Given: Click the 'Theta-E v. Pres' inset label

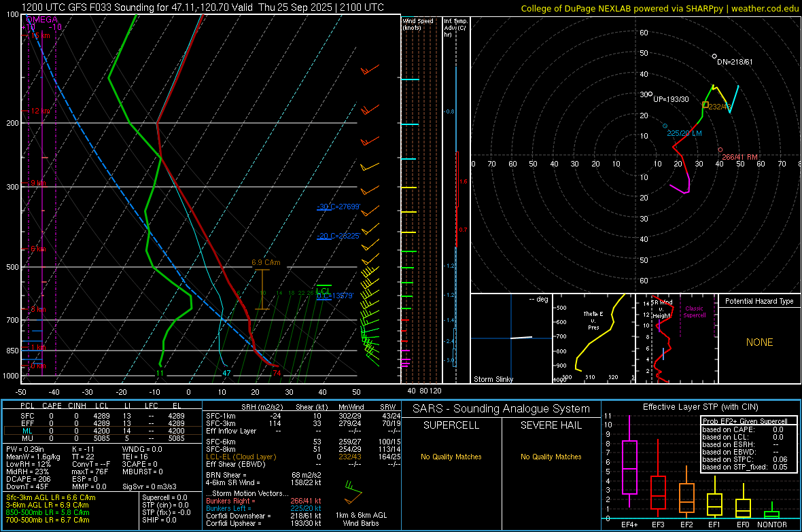Looking at the screenshot, I should click(x=593, y=321).
